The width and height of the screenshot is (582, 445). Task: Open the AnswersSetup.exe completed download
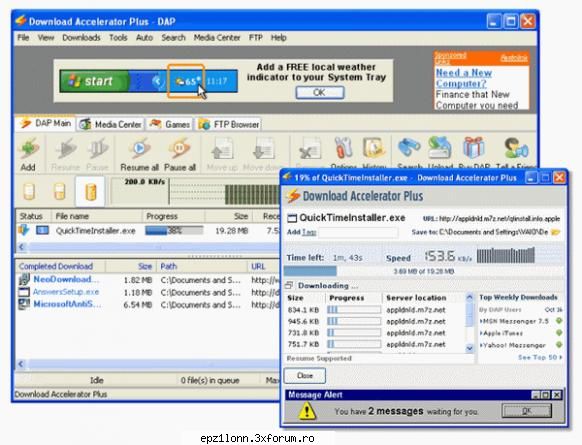pos(66,292)
